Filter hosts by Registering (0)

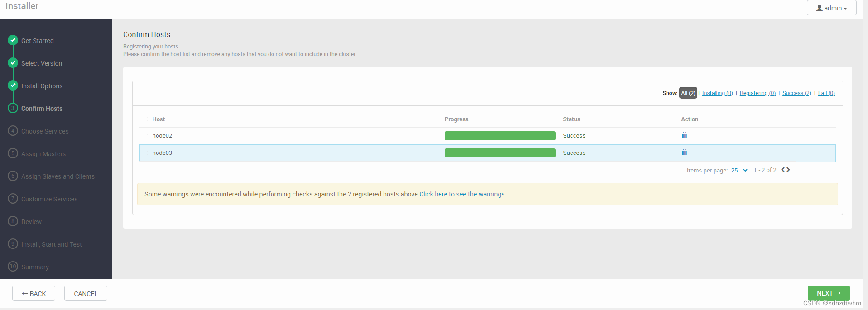758,93
